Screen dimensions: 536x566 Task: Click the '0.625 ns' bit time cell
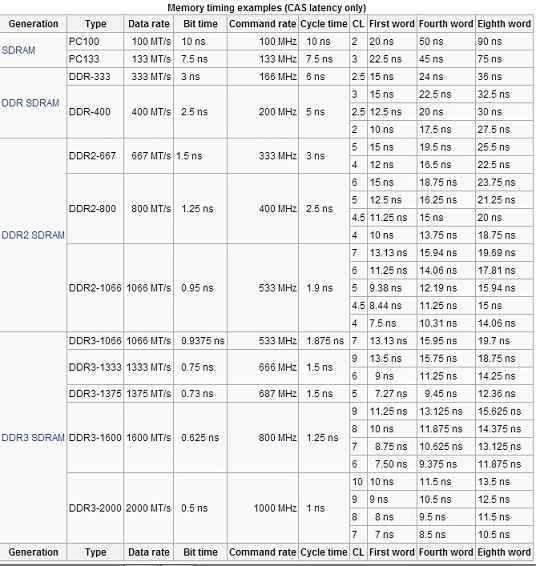[200, 437]
